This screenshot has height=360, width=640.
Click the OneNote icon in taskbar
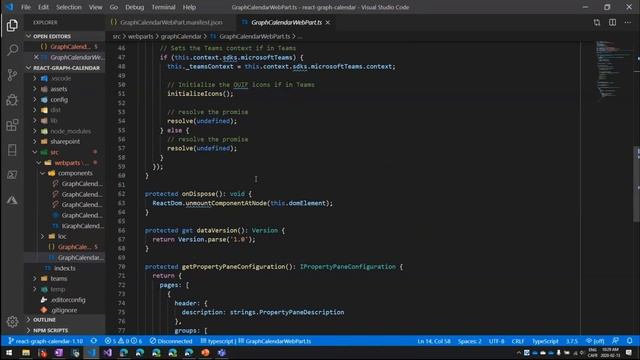pyautogui.click(x=59, y=353)
